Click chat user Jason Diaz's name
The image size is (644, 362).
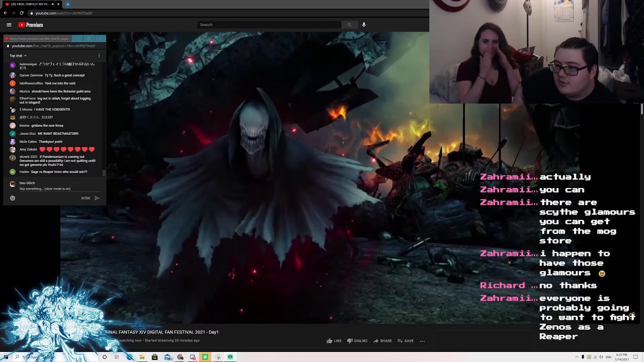tap(28, 134)
